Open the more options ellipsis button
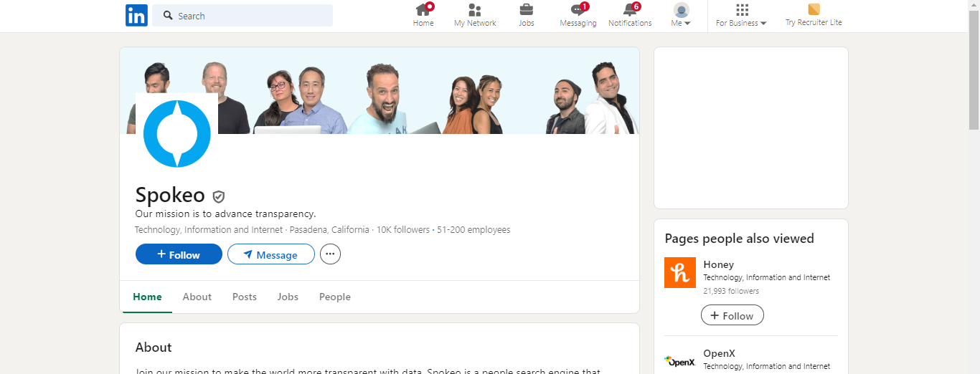The width and height of the screenshot is (980, 374). click(330, 254)
